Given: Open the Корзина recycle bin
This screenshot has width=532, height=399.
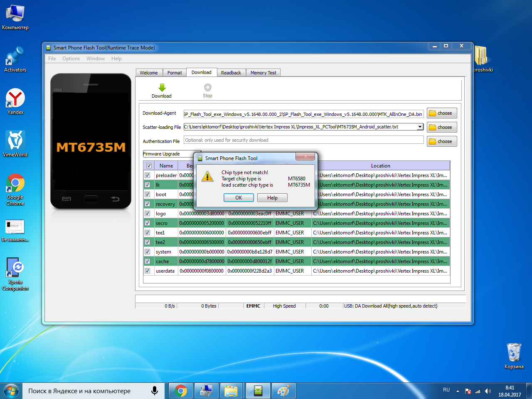Looking at the screenshot, I should point(514,356).
